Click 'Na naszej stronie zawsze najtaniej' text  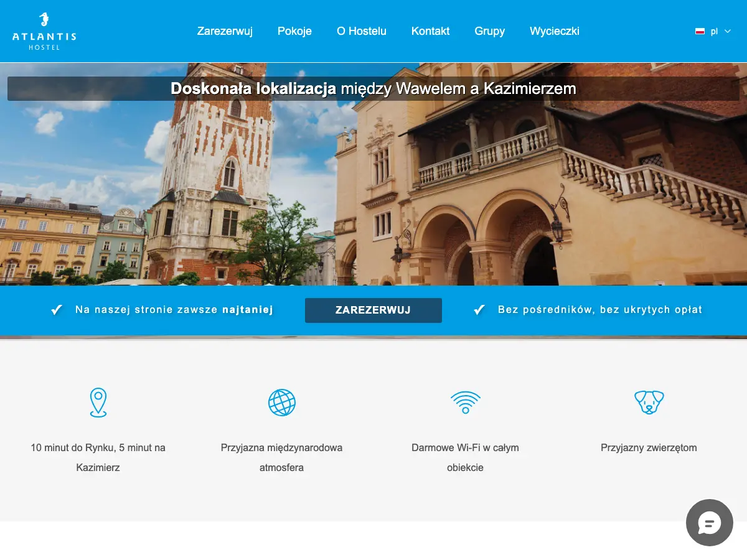coord(174,309)
